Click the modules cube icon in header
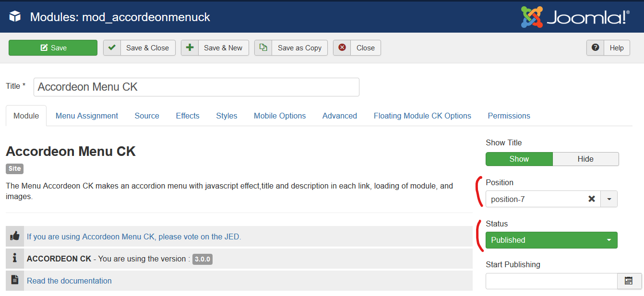 click(x=15, y=17)
